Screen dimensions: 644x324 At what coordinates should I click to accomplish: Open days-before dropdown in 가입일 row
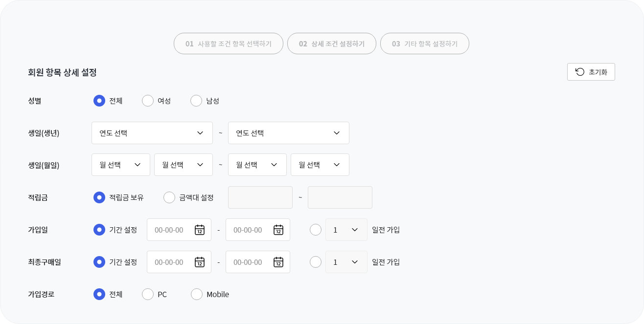pos(346,230)
